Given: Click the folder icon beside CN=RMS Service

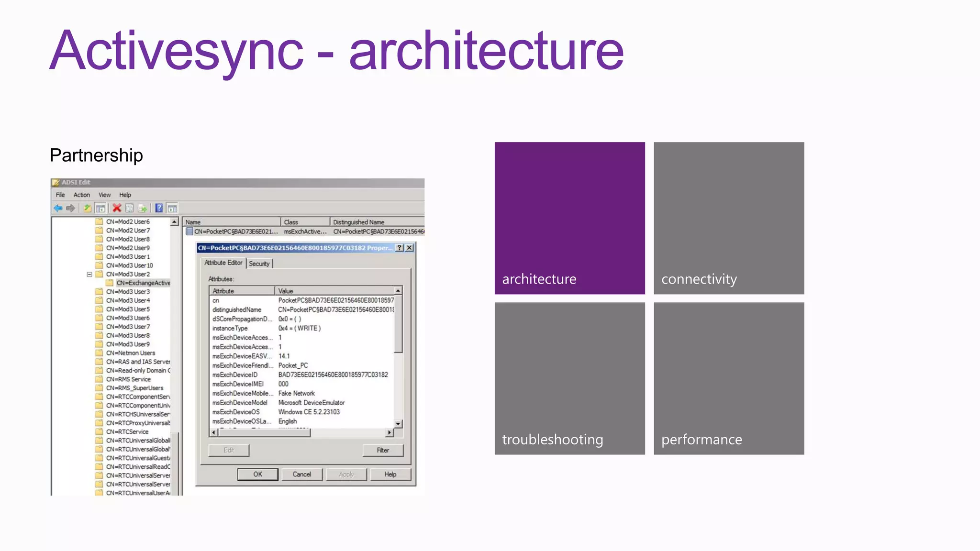Looking at the screenshot, I should pos(99,379).
